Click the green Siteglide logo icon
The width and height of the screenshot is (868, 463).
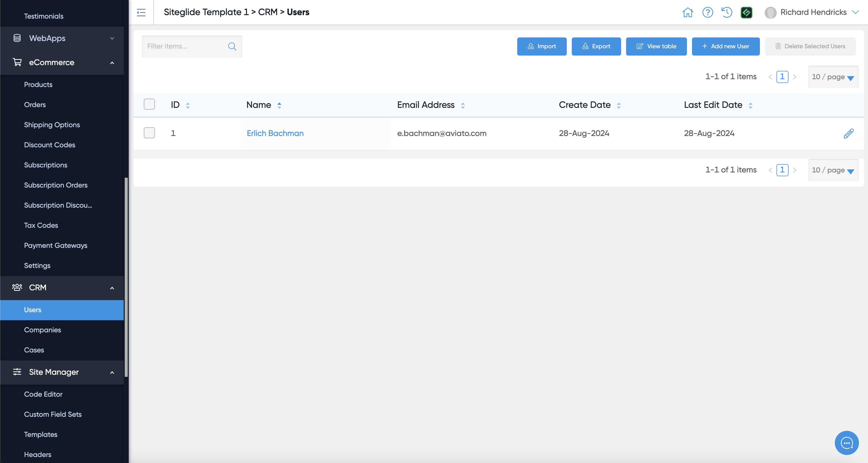pyautogui.click(x=746, y=13)
